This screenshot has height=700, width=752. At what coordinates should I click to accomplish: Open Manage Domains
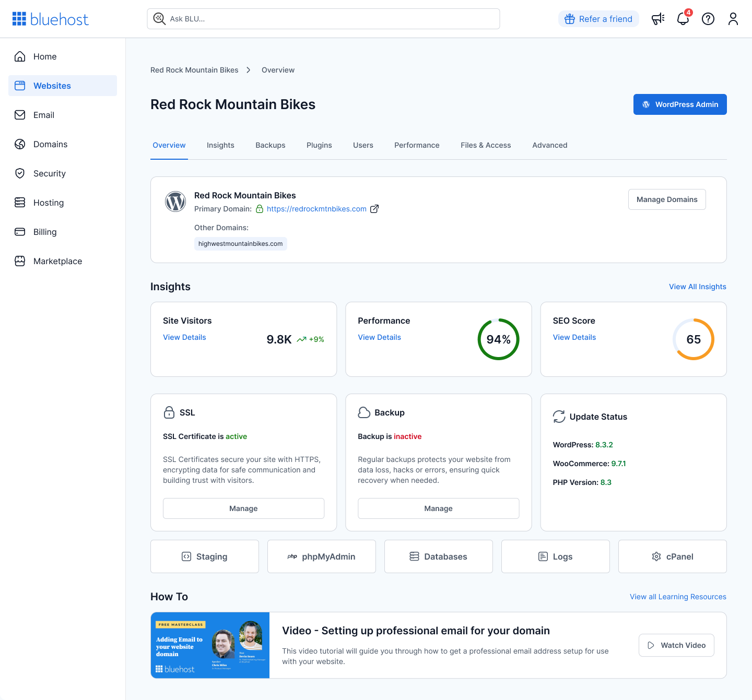[x=667, y=199]
